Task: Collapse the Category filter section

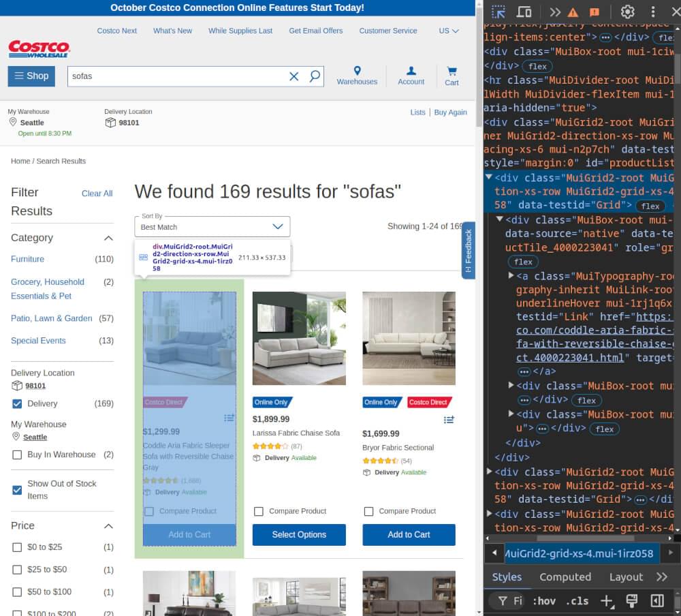Action: [x=108, y=238]
